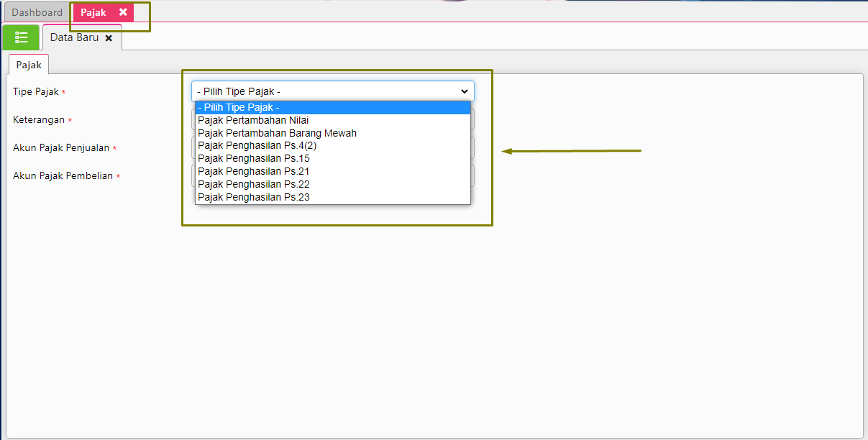Choose Pajak Penghasilan Ps.22 option
The height and width of the screenshot is (440, 868).
tap(254, 184)
